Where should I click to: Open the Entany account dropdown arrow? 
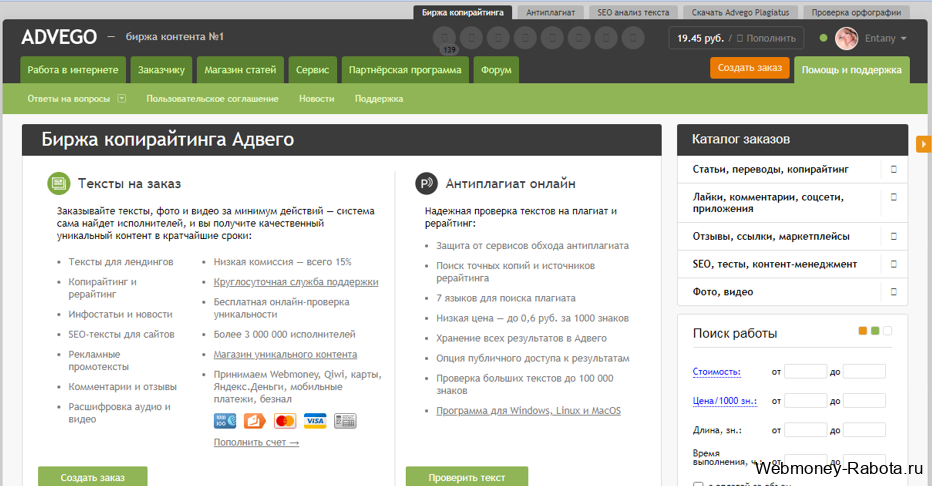(x=904, y=39)
